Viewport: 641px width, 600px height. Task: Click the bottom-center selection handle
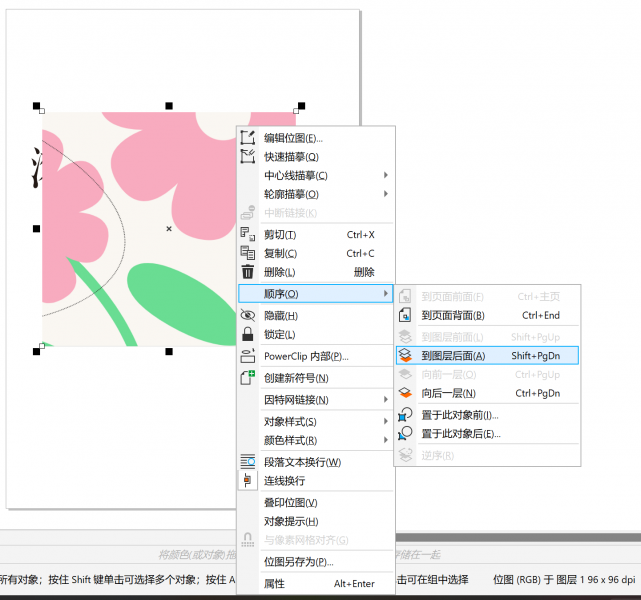(x=169, y=351)
